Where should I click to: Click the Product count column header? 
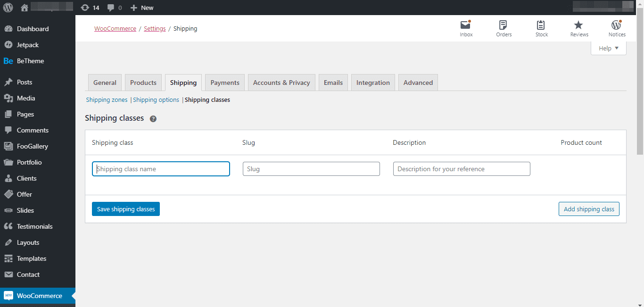(x=581, y=142)
